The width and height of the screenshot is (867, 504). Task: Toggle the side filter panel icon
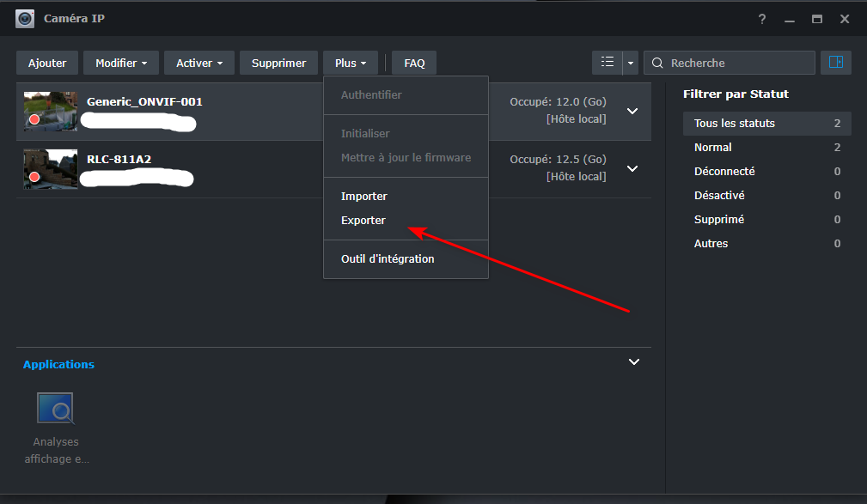[833, 63]
